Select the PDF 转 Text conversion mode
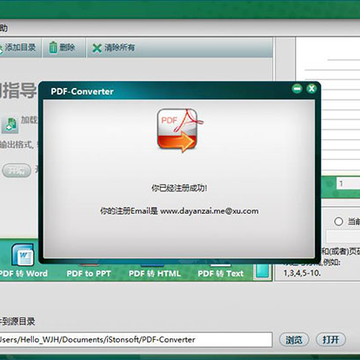Viewport: 360px width, 360px height. click(221, 274)
